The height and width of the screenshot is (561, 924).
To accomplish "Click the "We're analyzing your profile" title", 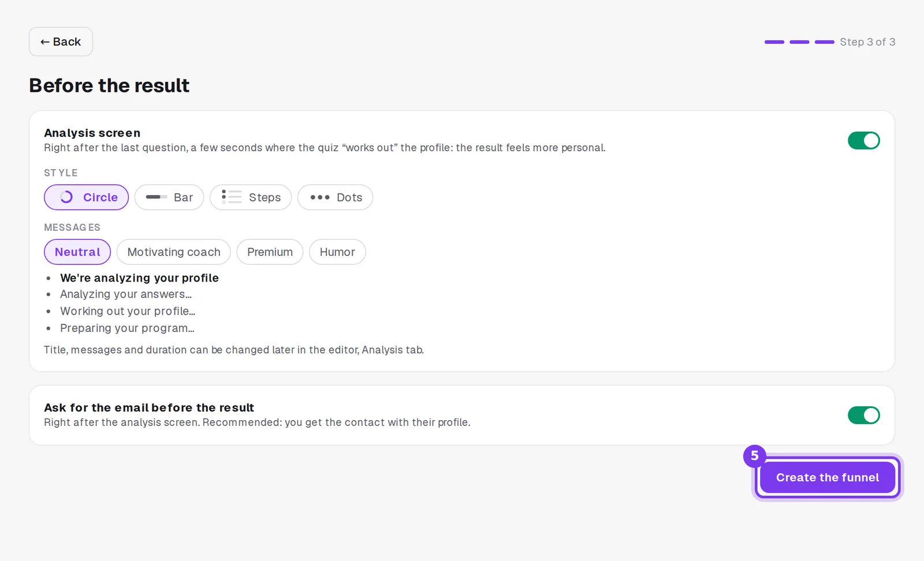I will [x=139, y=278].
